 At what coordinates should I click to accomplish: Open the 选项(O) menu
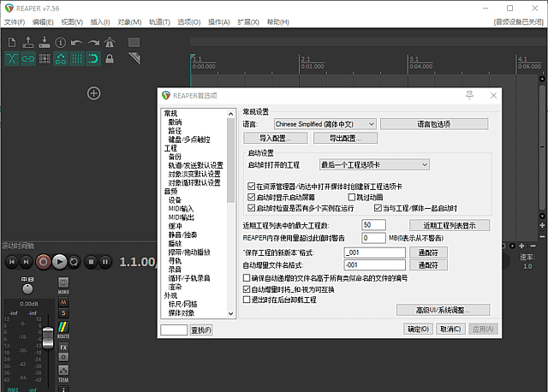point(189,22)
